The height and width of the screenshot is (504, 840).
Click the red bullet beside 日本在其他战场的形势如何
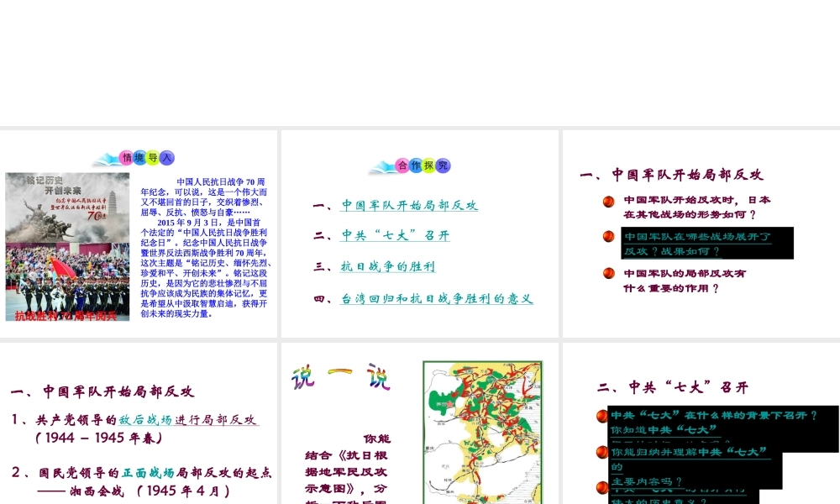tap(608, 202)
